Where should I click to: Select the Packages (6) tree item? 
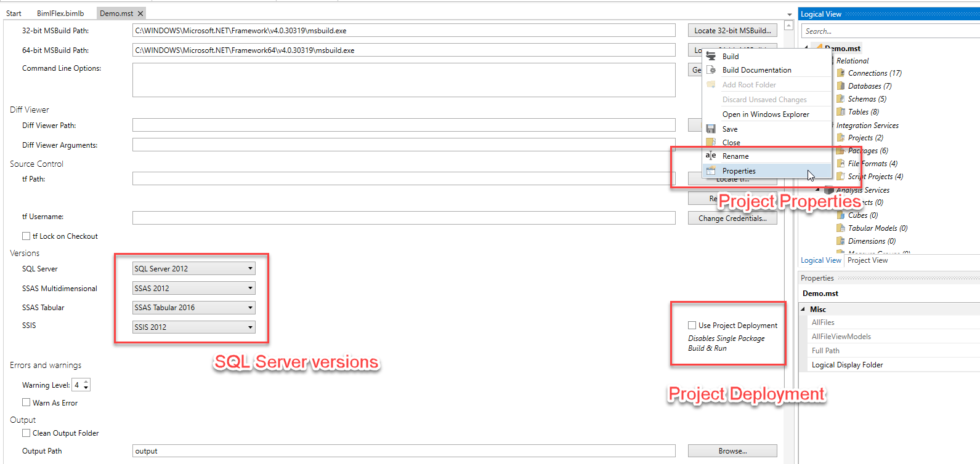(868, 151)
